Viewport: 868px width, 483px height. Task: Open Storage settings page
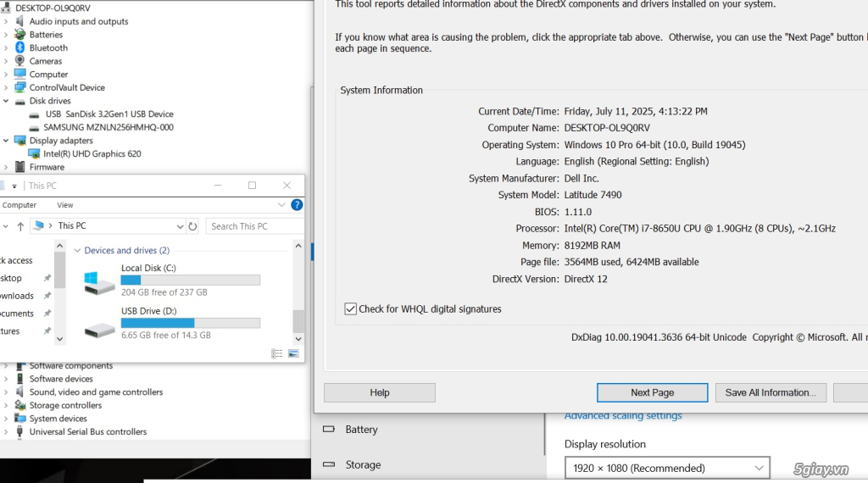[x=363, y=464]
